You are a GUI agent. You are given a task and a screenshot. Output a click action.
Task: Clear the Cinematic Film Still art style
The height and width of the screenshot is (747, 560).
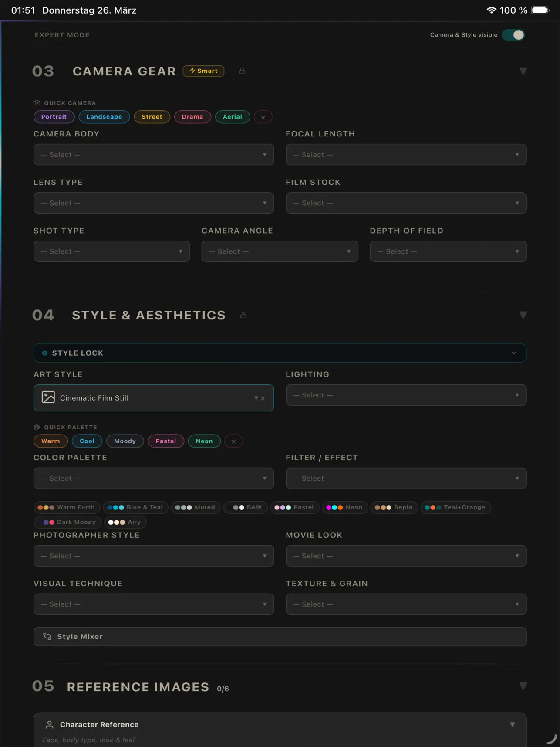point(263,398)
